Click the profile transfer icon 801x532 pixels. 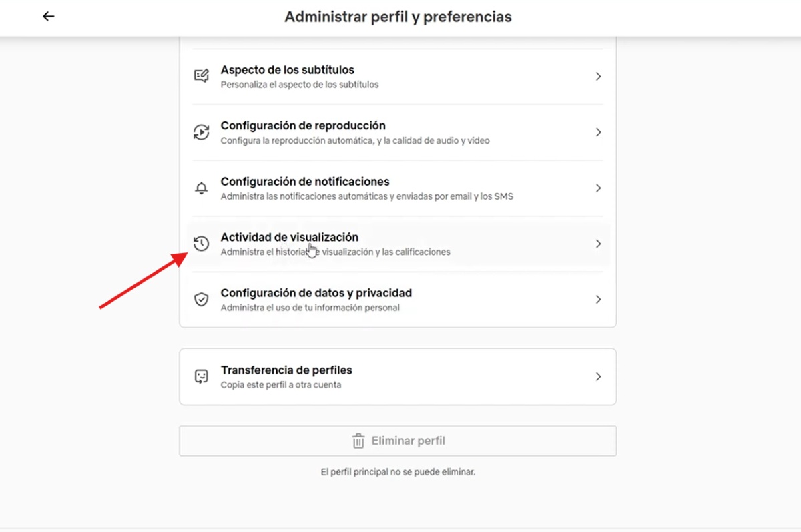click(x=202, y=376)
